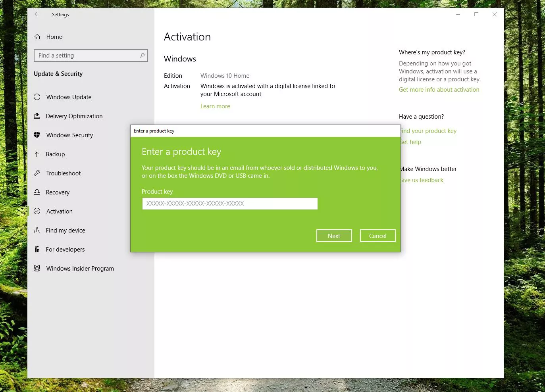Open Get more info about activation link

coord(439,90)
